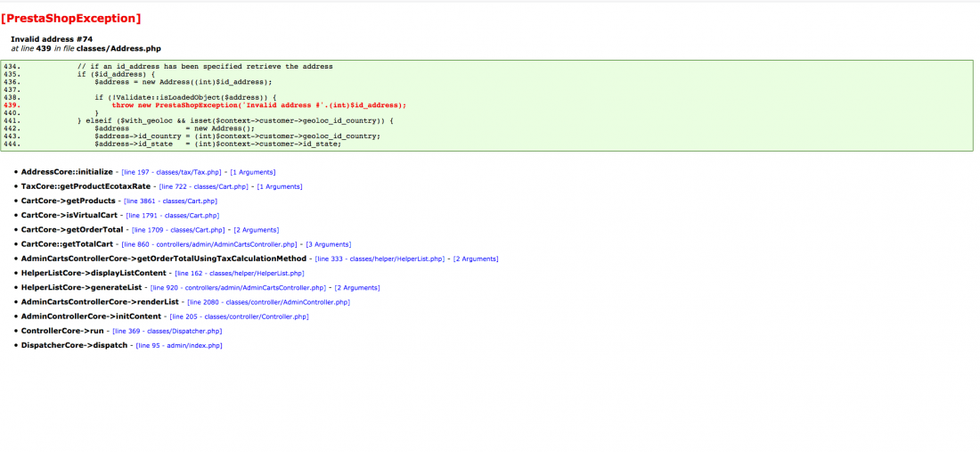Screen dimensions: 980x452
Task: Click the "$address->id_country" code line
Action: (238, 136)
